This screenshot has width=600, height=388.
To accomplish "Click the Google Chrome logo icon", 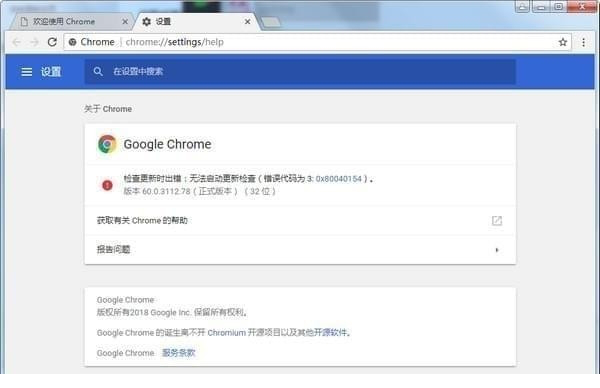I will (x=107, y=144).
